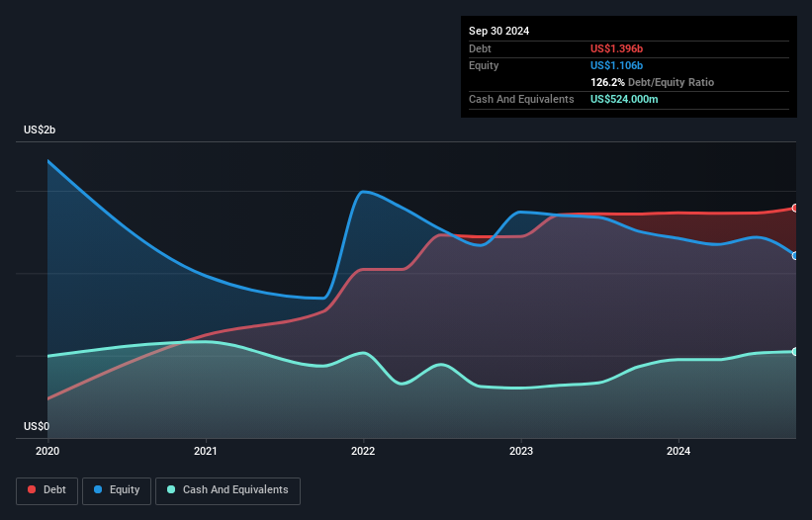Viewport: 812px width, 520px height.
Task: Click the teal Cash And Equivalents dot
Action: pos(171,489)
